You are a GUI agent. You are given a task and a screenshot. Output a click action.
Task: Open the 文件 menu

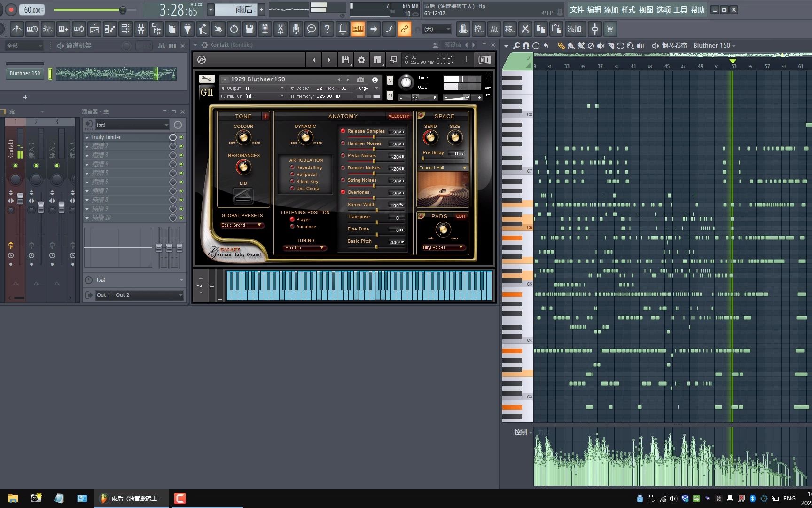click(577, 10)
